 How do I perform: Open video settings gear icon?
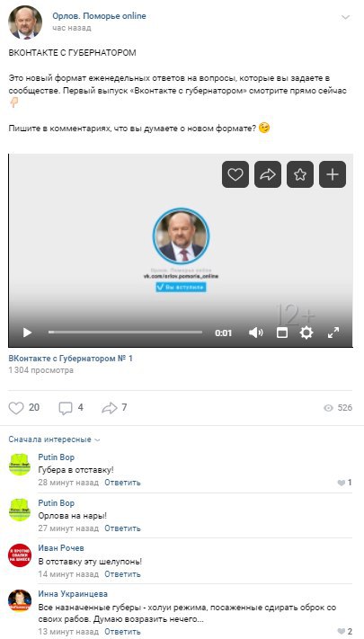(x=306, y=333)
